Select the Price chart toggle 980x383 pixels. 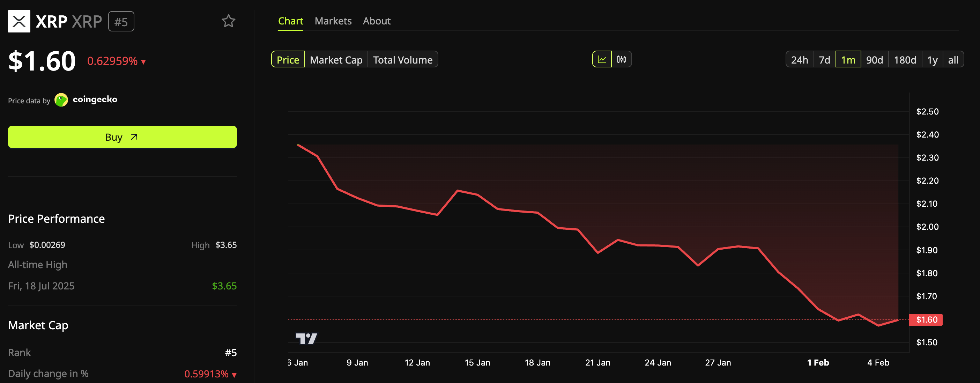tap(288, 60)
